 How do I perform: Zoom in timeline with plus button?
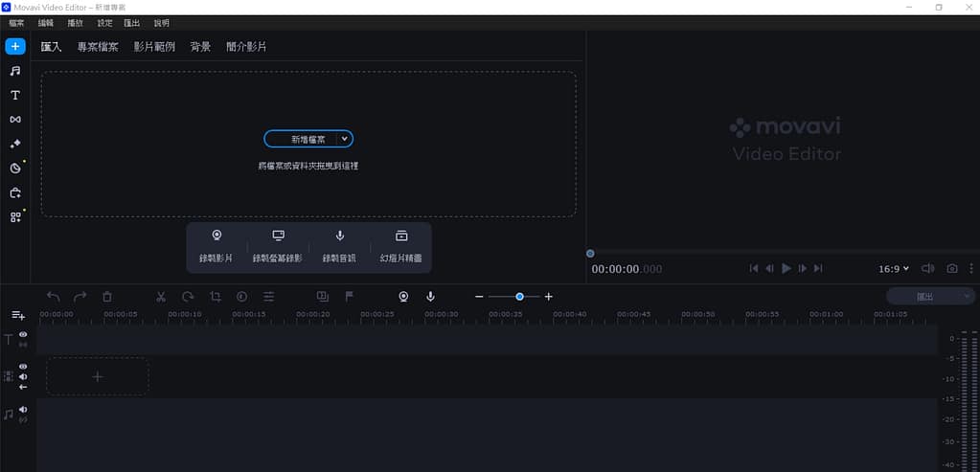coord(549,297)
